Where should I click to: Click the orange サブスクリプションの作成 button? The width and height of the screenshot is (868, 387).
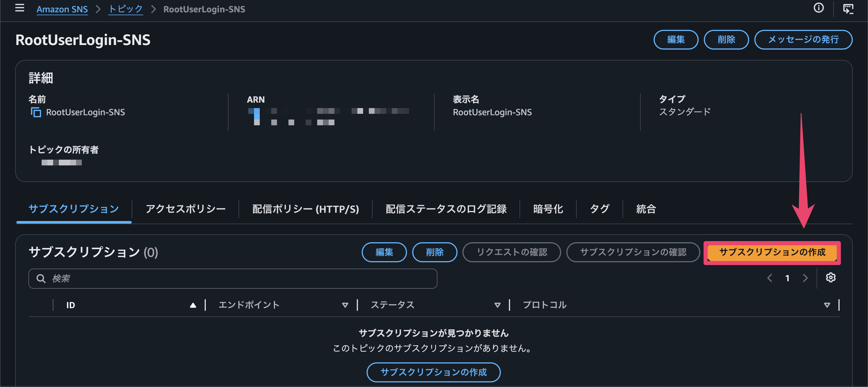(x=772, y=252)
